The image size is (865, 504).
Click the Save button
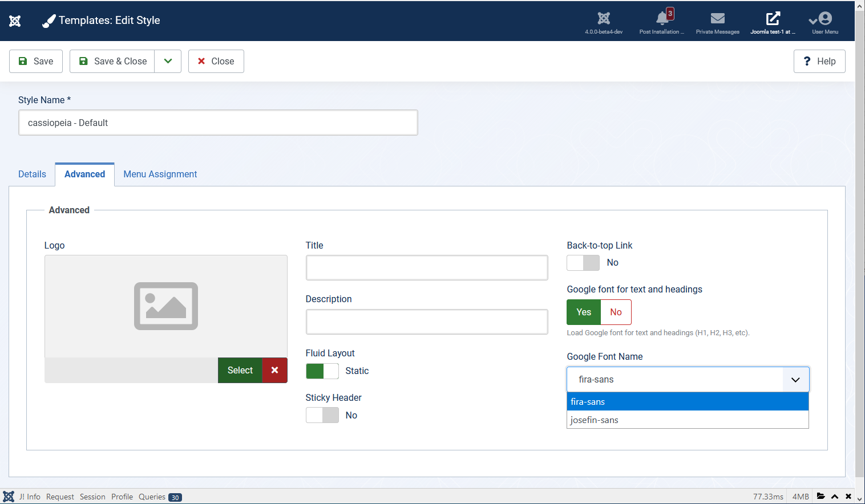coord(36,61)
